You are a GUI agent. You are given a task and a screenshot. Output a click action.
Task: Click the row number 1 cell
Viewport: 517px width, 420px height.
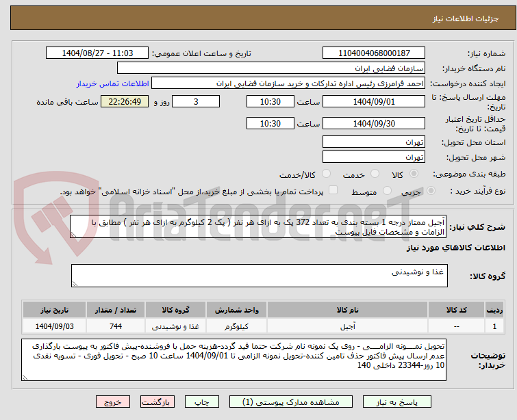click(494, 326)
